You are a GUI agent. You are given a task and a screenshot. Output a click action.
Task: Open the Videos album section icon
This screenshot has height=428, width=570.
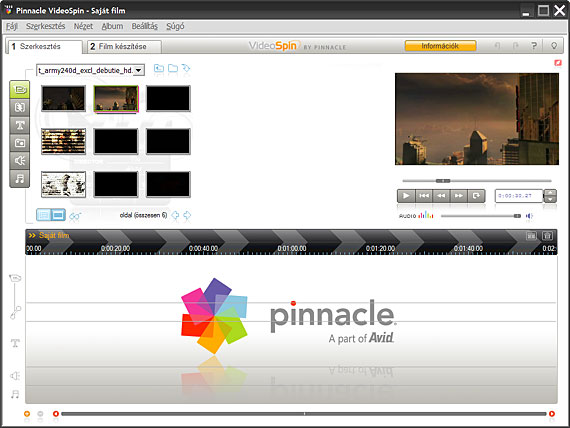click(20, 89)
